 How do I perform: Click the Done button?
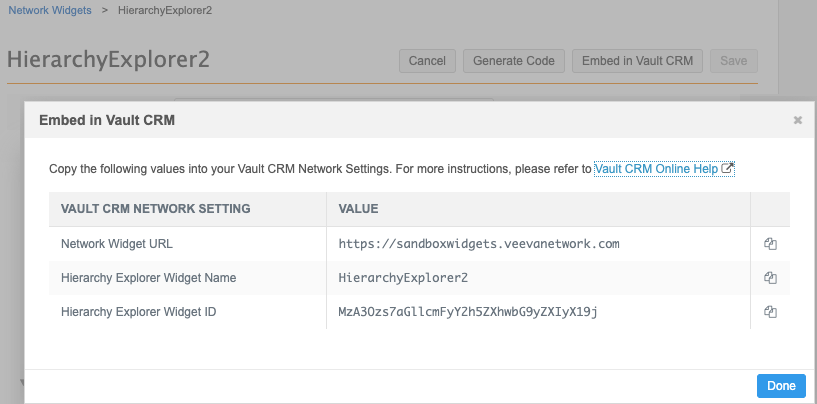(781, 386)
